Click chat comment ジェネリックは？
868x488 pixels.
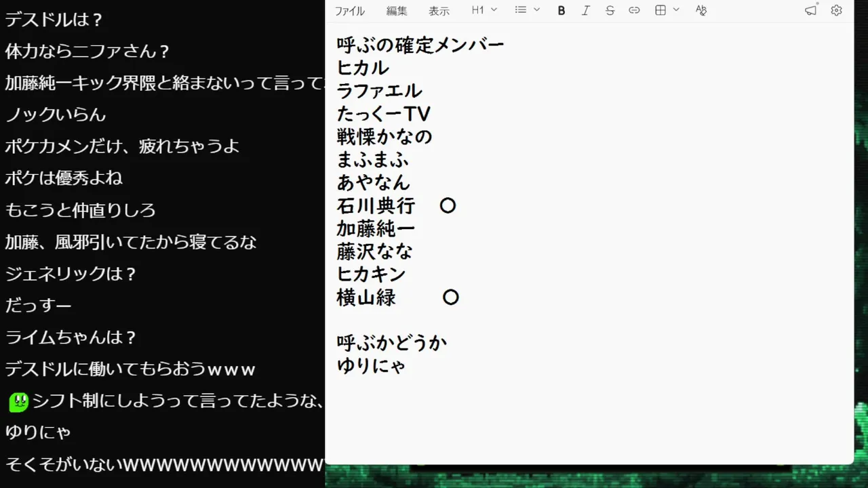click(x=71, y=274)
